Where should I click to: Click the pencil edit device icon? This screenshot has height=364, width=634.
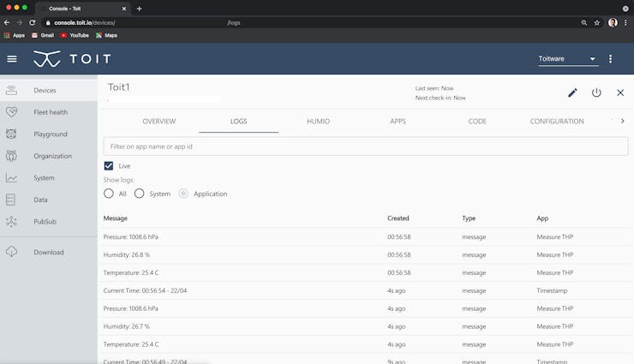[572, 92]
